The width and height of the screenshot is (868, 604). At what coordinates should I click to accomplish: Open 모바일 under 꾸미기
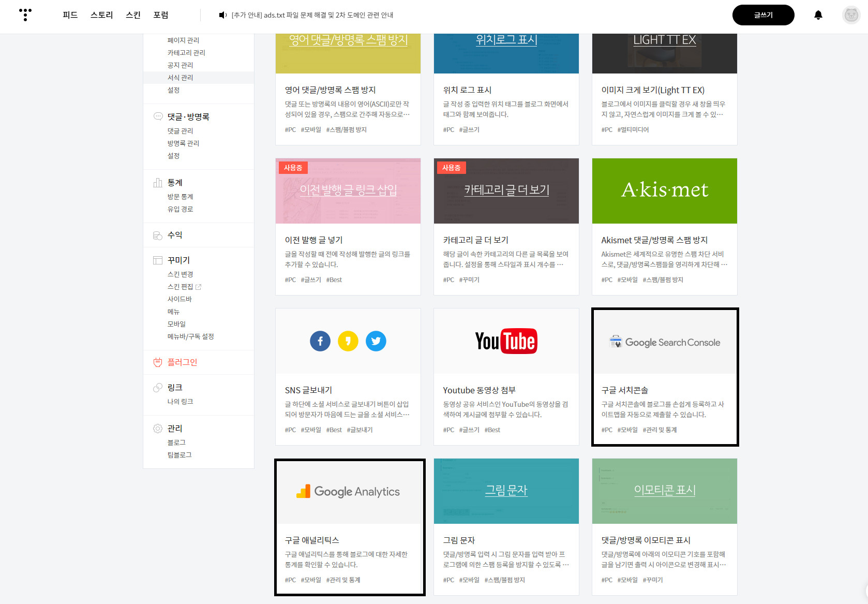point(176,324)
